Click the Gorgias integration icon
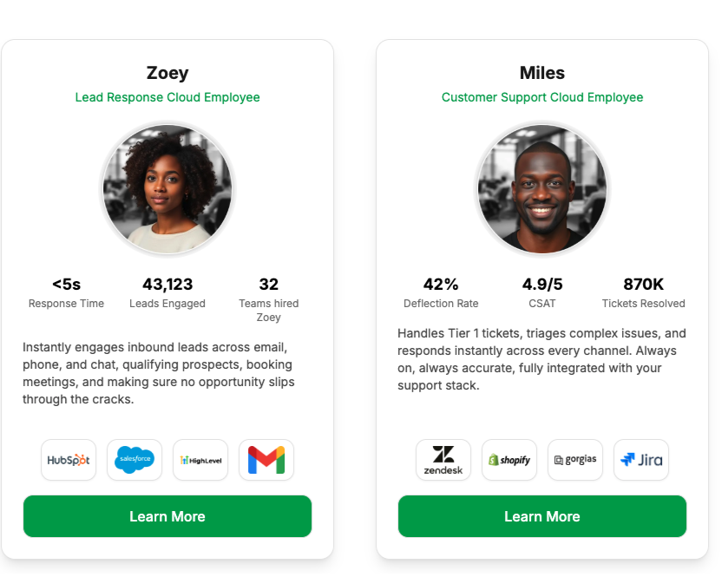Image resolution: width=728 pixels, height=577 pixels. click(575, 460)
